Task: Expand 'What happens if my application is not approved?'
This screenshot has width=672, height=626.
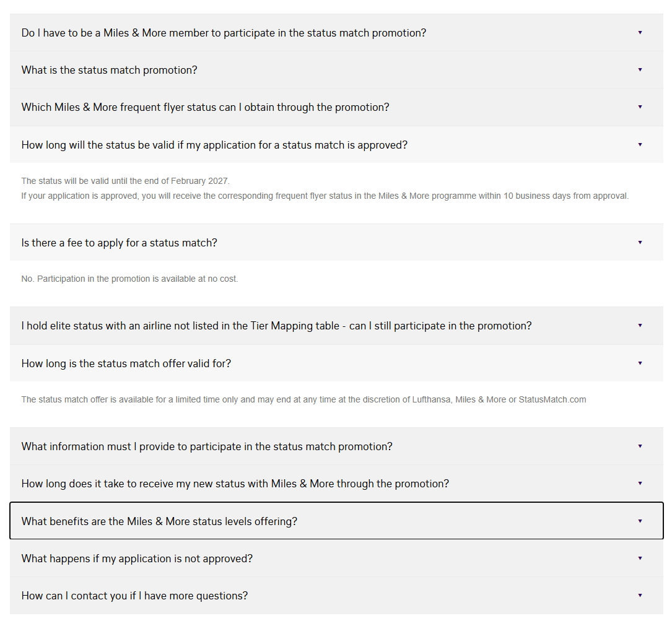Action: [137, 559]
